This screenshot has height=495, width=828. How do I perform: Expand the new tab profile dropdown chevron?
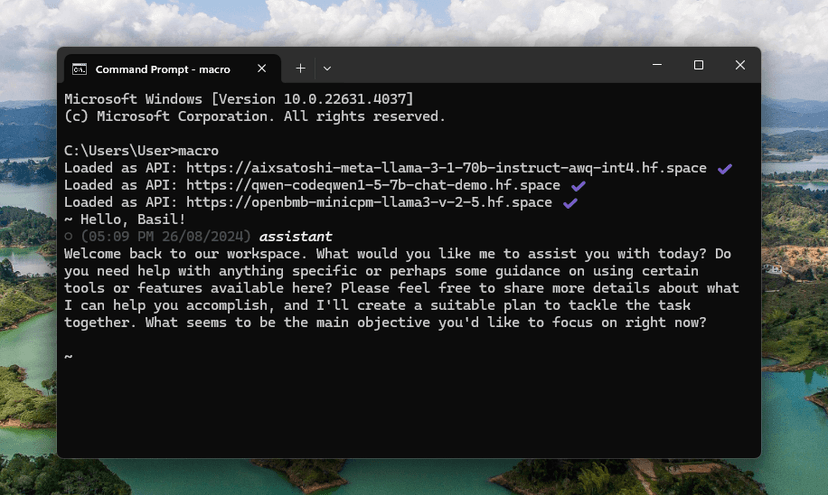[x=327, y=68]
